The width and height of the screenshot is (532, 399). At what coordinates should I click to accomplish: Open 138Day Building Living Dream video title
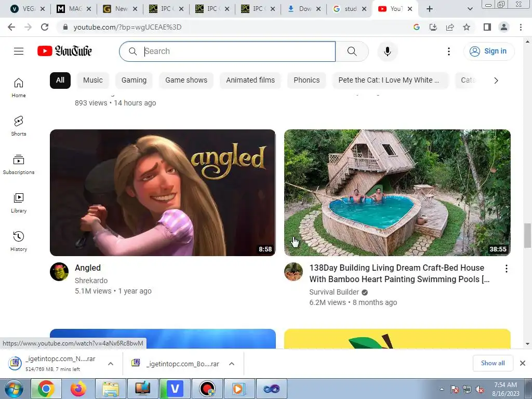pos(400,273)
